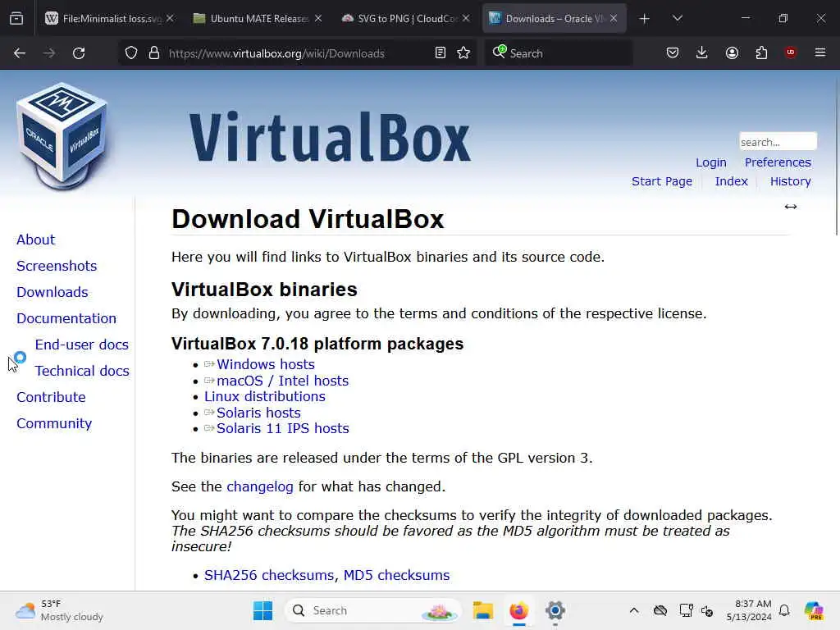The width and height of the screenshot is (840, 630).
Task: Open File Explorer from taskbar
Action: point(482,610)
